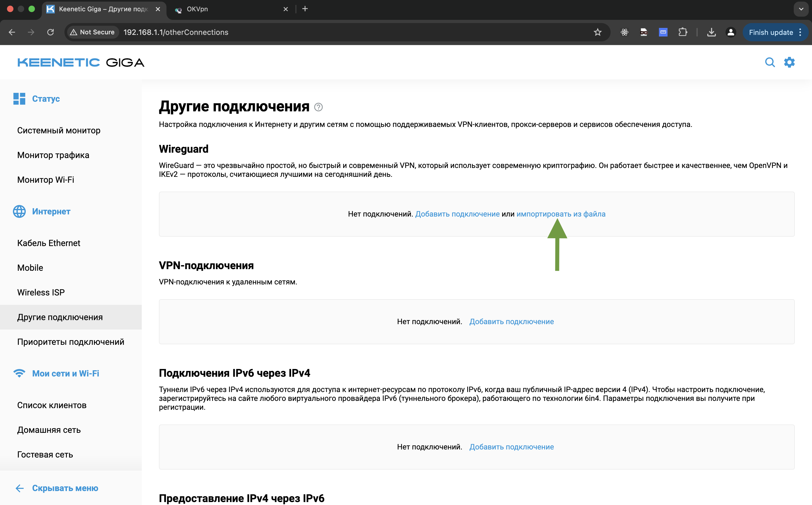This screenshot has height=505, width=812.
Task: Open the menu next to Finish update button
Action: click(801, 32)
